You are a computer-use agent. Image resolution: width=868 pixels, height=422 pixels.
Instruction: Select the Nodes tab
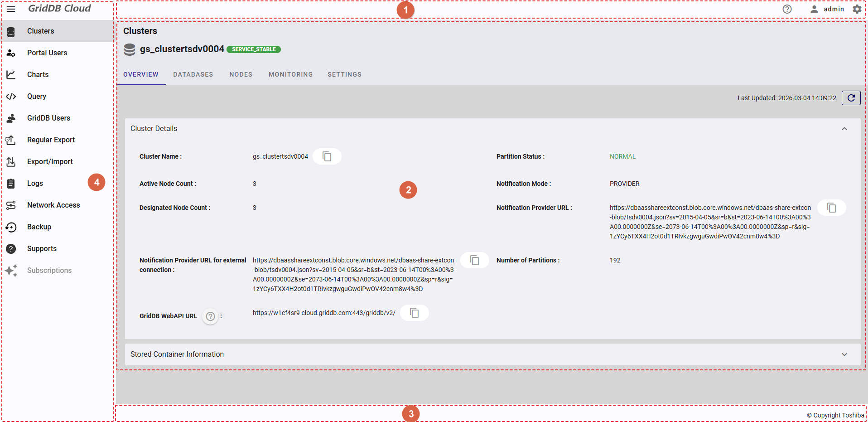241,74
